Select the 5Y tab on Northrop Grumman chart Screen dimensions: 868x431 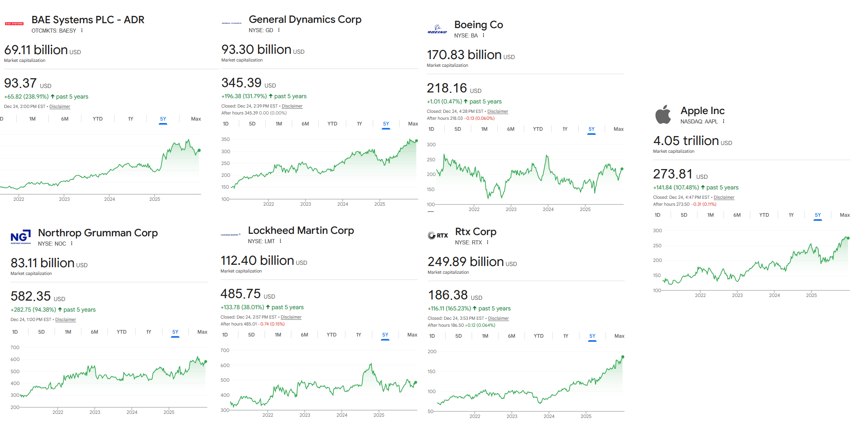click(175, 332)
